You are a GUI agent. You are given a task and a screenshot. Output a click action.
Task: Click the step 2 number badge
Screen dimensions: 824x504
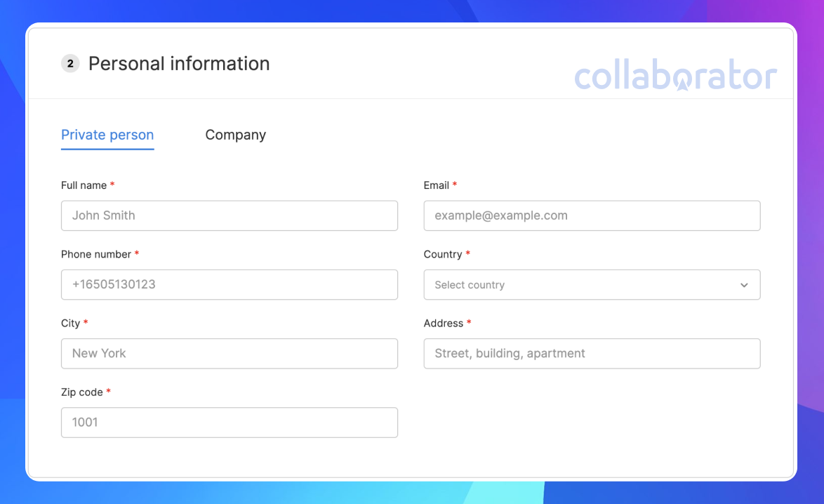70,64
